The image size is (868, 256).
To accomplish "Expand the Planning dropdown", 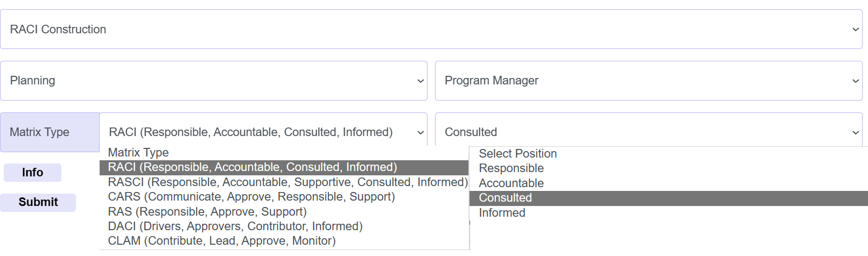I will tap(213, 81).
